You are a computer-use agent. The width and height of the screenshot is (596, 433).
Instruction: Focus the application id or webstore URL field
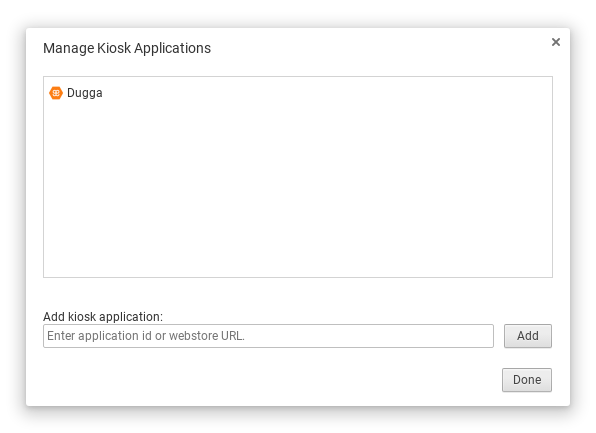click(x=268, y=336)
